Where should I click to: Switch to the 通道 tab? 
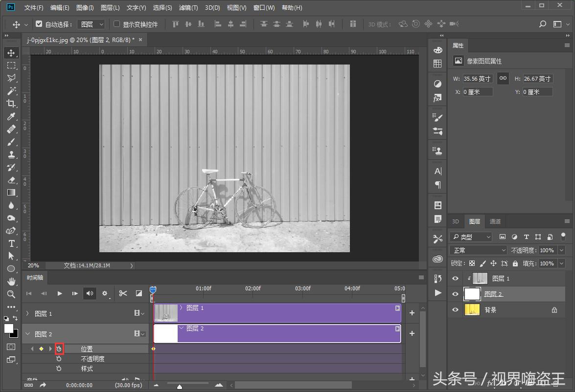click(x=495, y=221)
